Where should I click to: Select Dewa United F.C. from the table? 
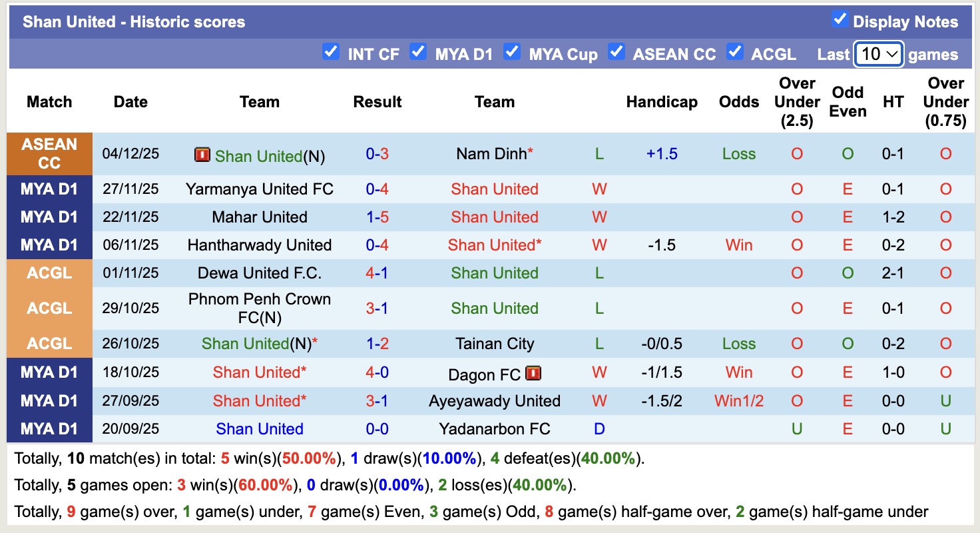pyautogui.click(x=260, y=273)
